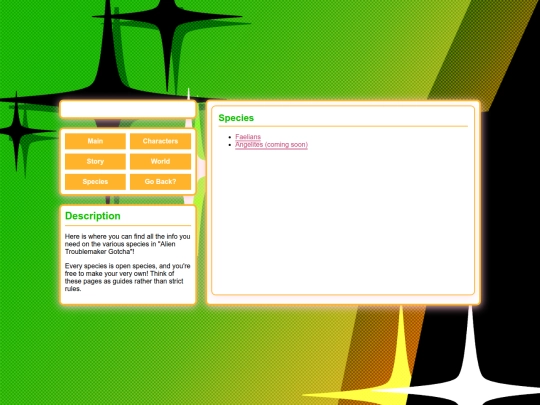Click the Go Back? button

(160, 182)
